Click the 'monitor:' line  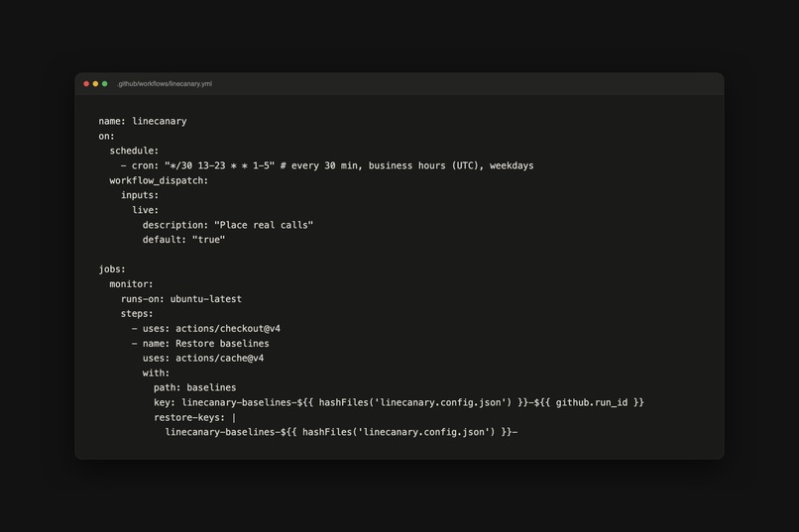(132, 283)
